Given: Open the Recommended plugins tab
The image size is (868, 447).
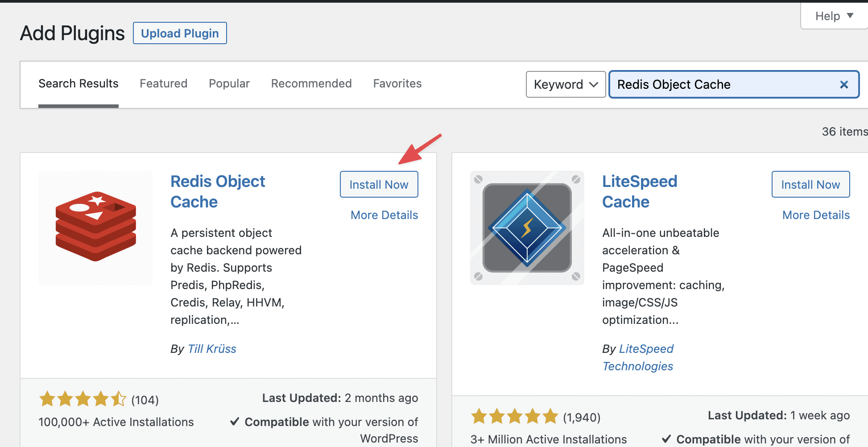Looking at the screenshot, I should tap(311, 83).
